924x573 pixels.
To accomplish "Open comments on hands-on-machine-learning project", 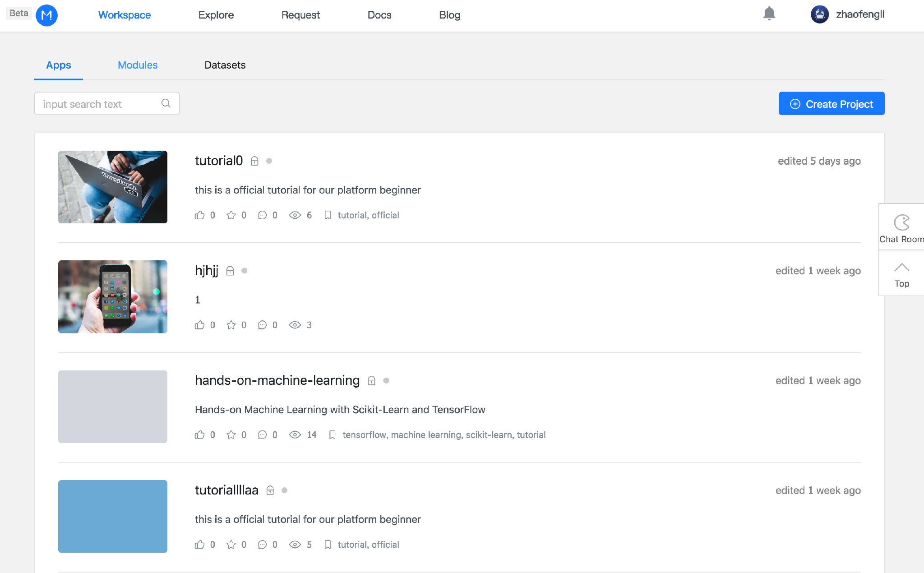I will [x=262, y=435].
